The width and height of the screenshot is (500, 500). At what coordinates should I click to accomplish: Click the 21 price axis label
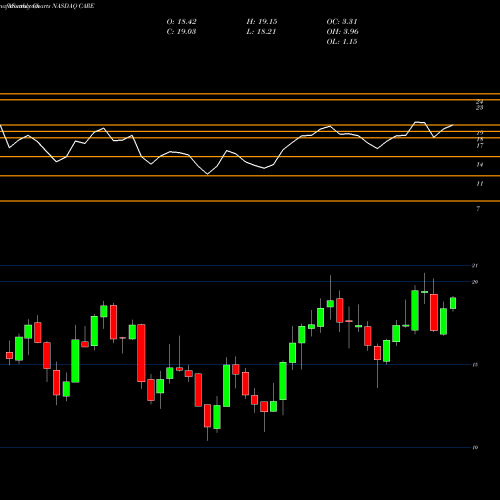[x=475, y=266]
